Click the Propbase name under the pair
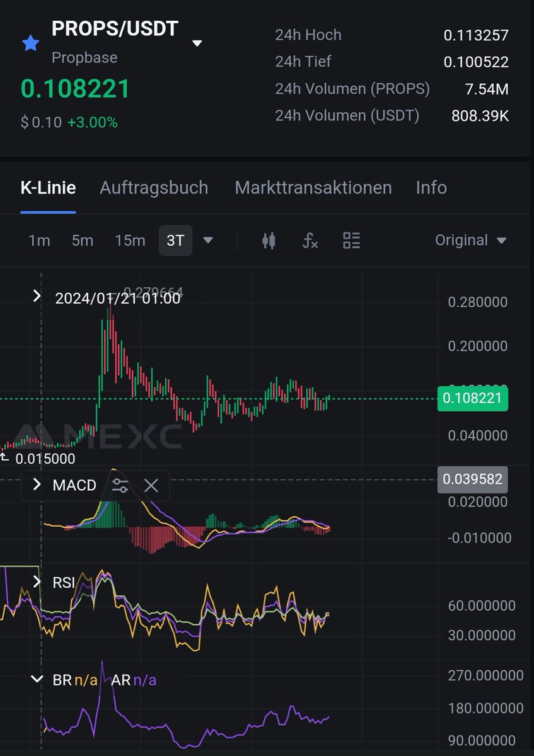This screenshot has height=756, width=534. tap(84, 57)
